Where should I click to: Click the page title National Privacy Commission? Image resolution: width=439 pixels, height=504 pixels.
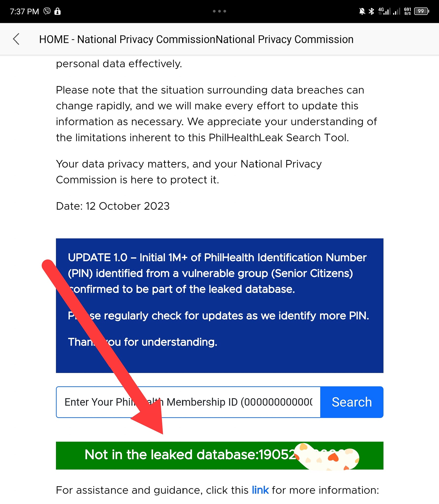[196, 39]
